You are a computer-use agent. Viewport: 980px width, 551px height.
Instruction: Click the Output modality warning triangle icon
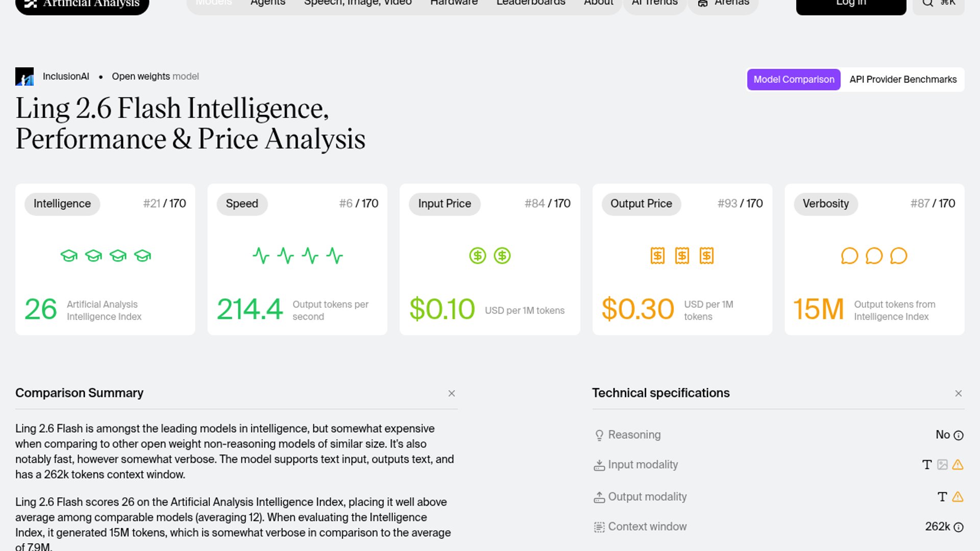click(x=958, y=497)
